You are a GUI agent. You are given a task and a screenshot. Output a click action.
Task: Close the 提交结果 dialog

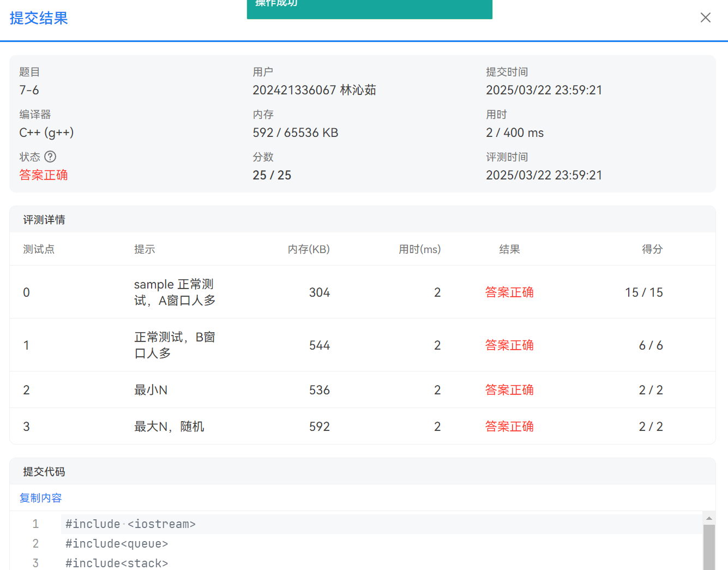[x=705, y=17]
